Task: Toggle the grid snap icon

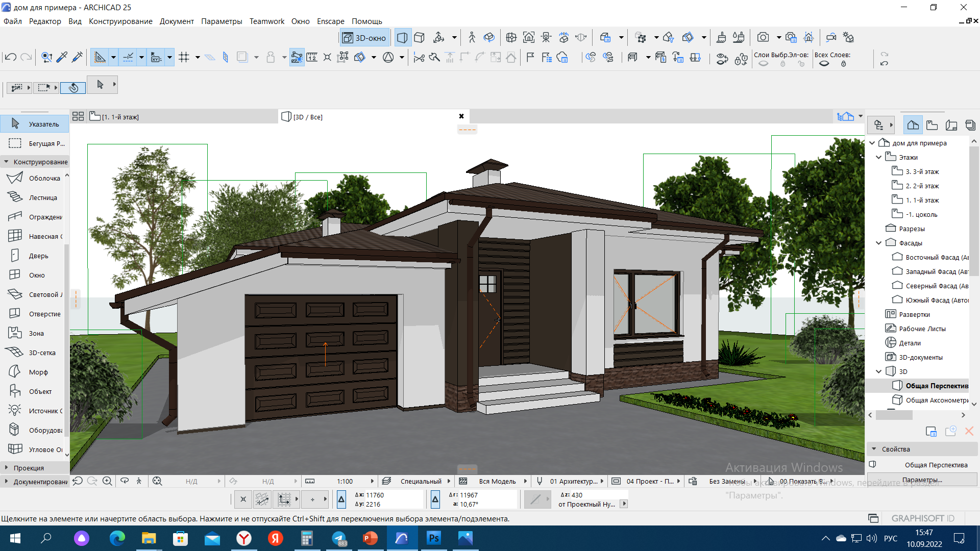Action: [184, 57]
